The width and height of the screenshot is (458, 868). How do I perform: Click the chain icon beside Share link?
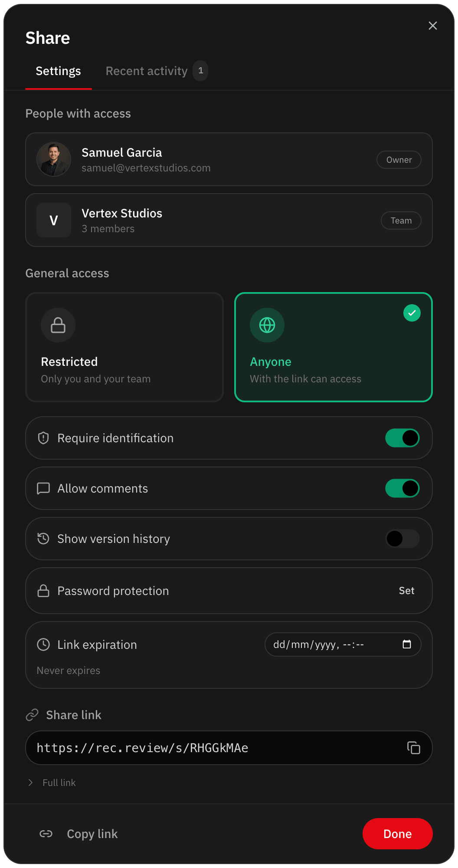tap(32, 715)
